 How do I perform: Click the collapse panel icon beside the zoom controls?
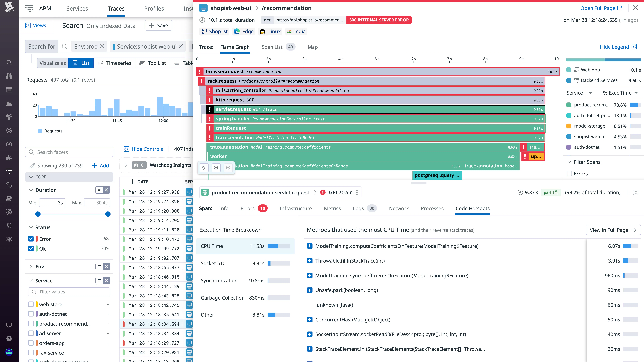[x=204, y=168]
